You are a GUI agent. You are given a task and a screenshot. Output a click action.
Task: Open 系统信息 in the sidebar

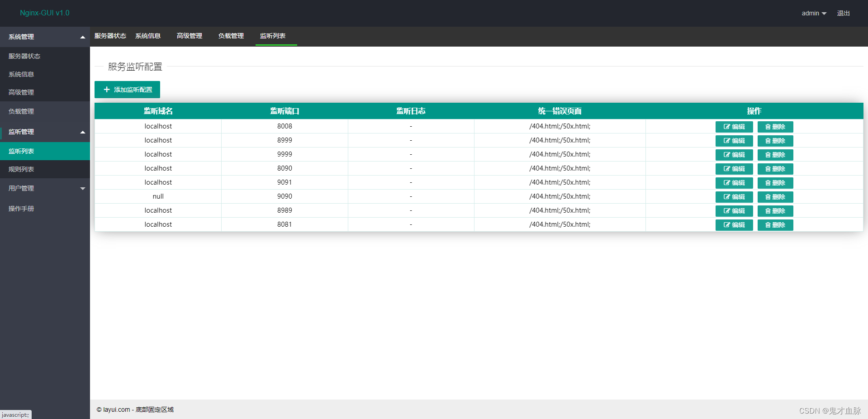pos(45,74)
